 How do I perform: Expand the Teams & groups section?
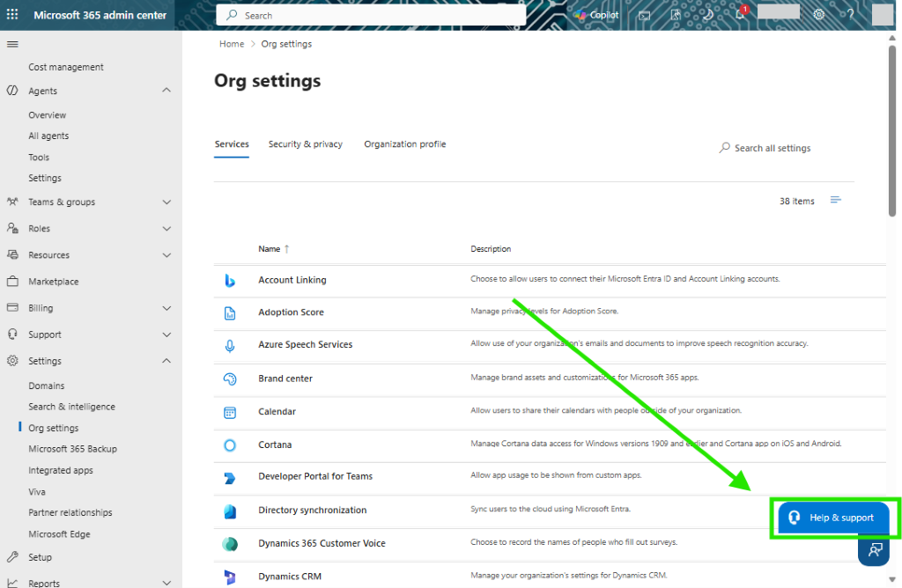[166, 202]
